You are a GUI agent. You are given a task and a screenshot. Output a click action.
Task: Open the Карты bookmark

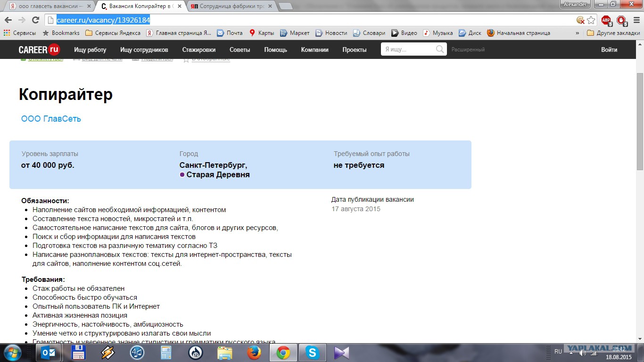click(262, 33)
